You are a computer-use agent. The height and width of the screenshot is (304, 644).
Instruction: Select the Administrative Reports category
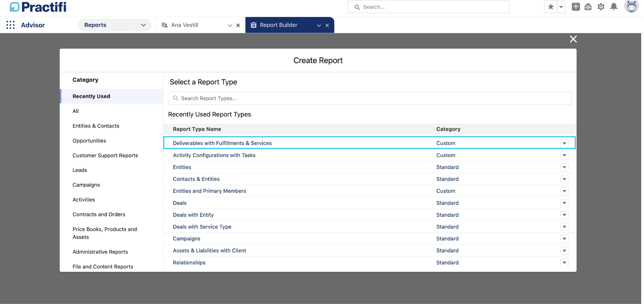point(100,252)
